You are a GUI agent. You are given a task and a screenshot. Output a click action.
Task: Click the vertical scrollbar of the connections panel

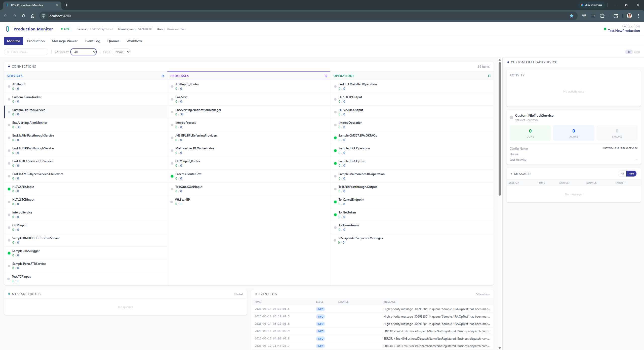[x=499, y=131]
